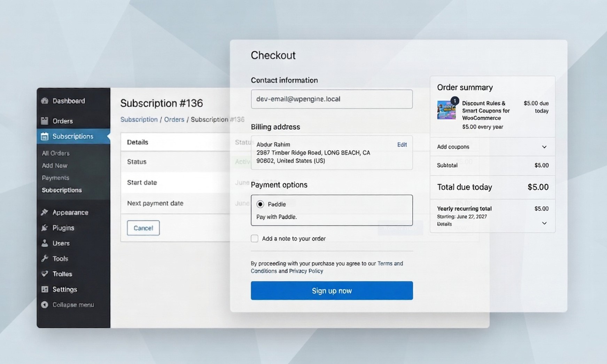Click Collapse menu text
The image size is (607, 364).
[x=73, y=305]
